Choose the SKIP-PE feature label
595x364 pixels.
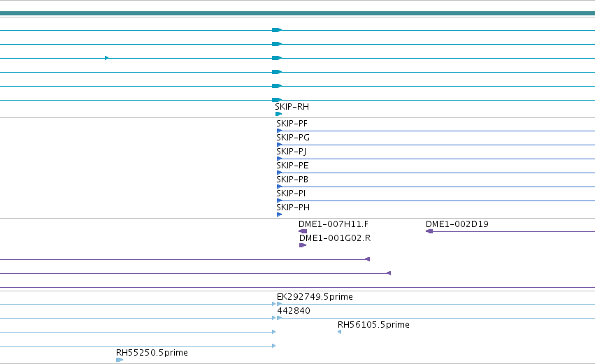[x=292, y=166]
